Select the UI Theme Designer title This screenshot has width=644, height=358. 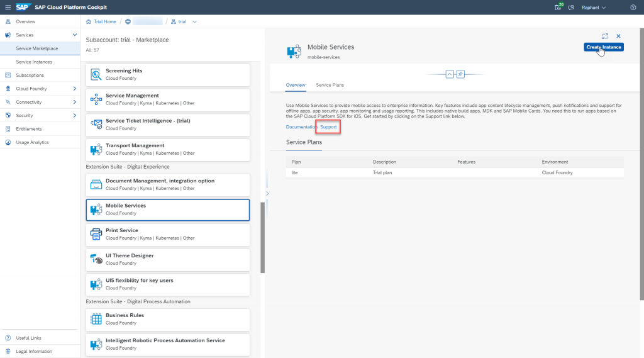[130, 255]
